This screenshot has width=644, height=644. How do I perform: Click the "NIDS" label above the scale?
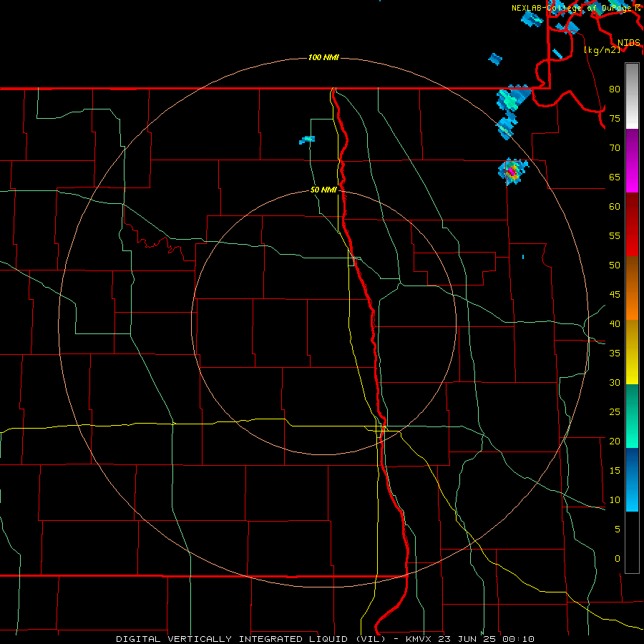point(629,42)
